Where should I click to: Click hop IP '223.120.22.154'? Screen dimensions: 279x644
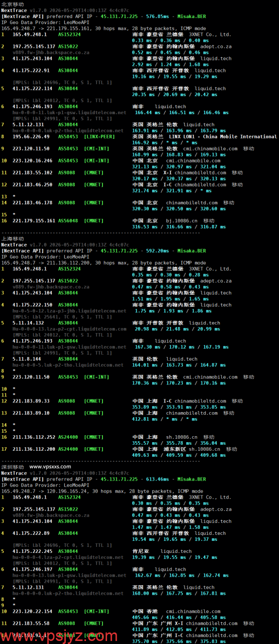tap(33, 612)
